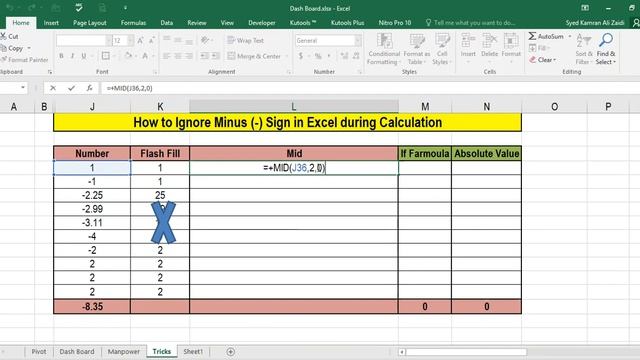
Task: Apply Percent style
Action: coord(318,56)
